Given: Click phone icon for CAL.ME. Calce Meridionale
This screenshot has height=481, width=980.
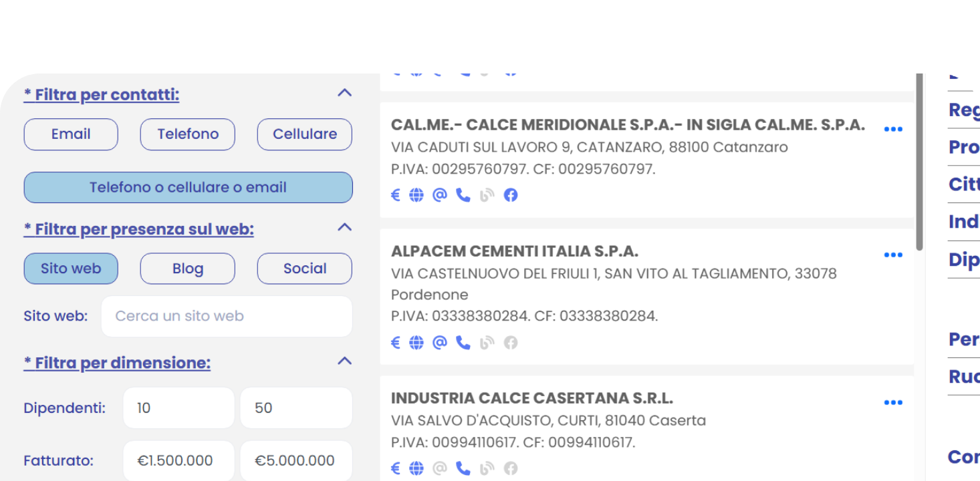Looking at the screenshot, I should (463, 195).
